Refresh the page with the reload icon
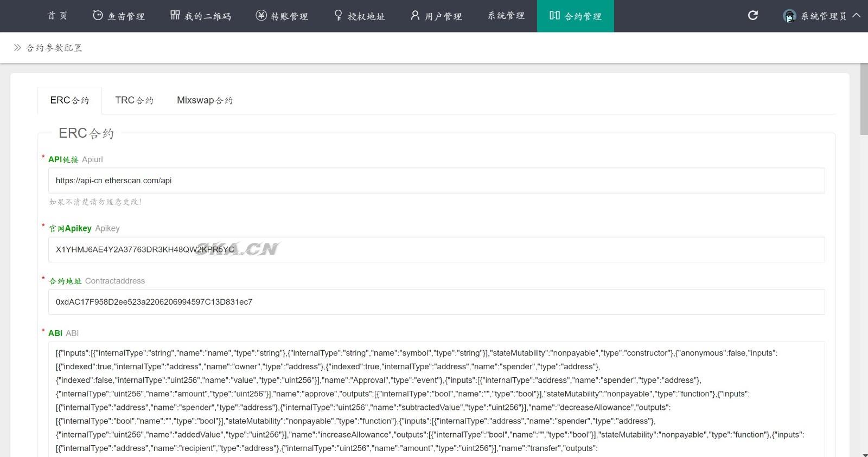 pos(753,15)
